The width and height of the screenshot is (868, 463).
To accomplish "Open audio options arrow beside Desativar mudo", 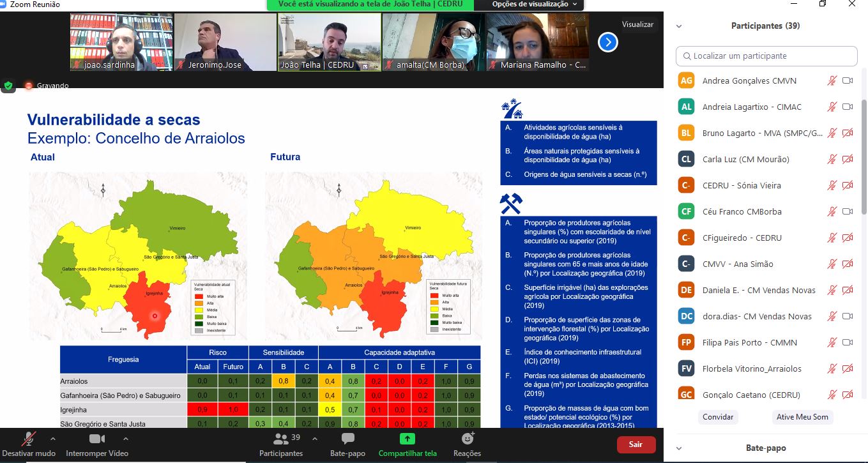I will (53, 439).
